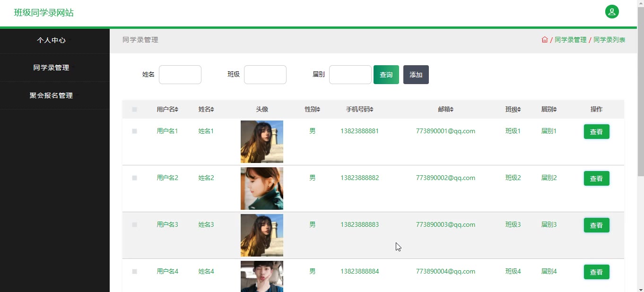Viewport: 644px width, 292px height.
Task: Select phone number 13823888884
Action: click(x=359, y=272)
